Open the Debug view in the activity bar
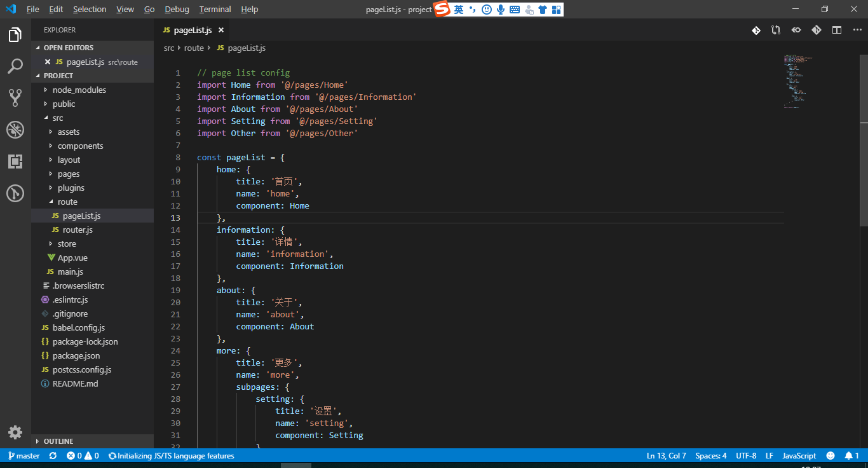 (x=15, y=130)
